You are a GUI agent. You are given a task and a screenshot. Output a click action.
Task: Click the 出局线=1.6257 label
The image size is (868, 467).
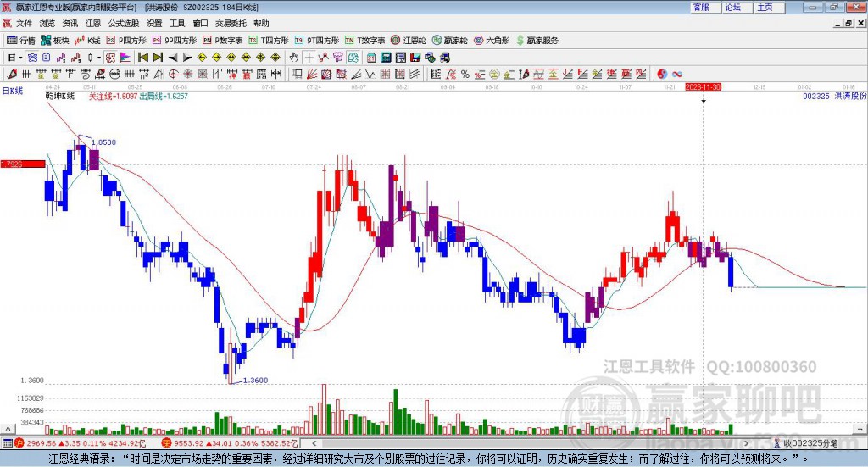click(x=164, y=97)
